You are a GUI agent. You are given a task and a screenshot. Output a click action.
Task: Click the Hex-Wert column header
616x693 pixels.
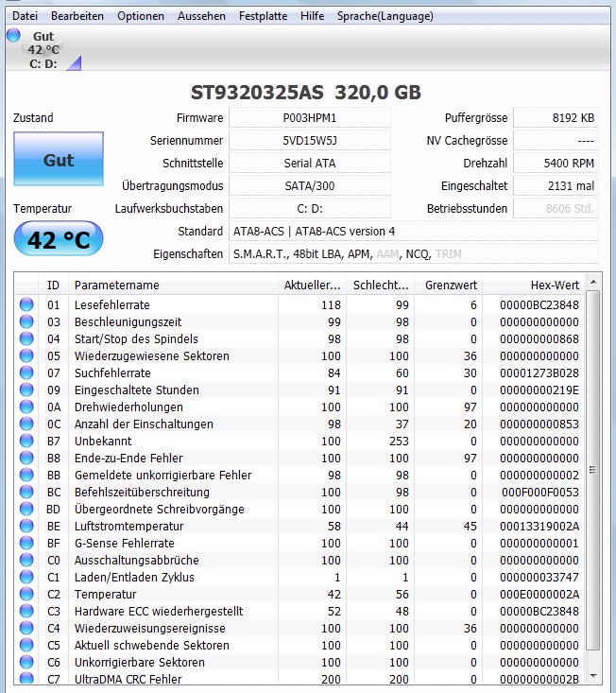[534, 286]
